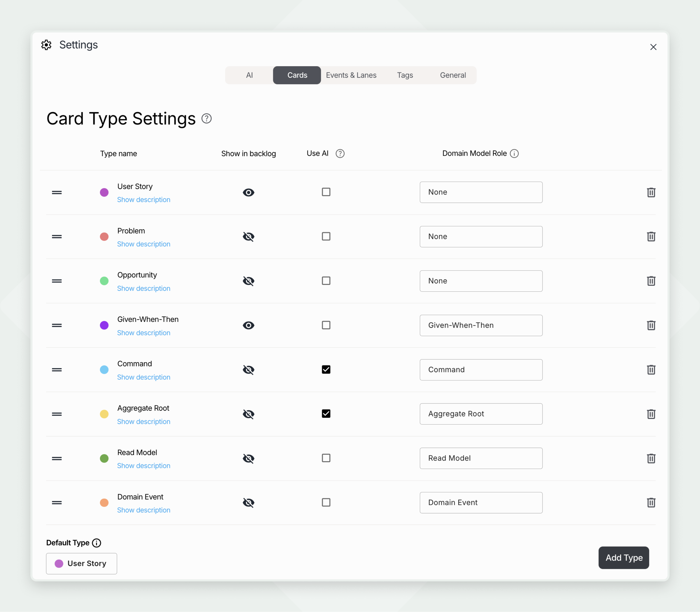Grab the Domain Event row reorder handle
700x612 pixels.
point(57,502)
